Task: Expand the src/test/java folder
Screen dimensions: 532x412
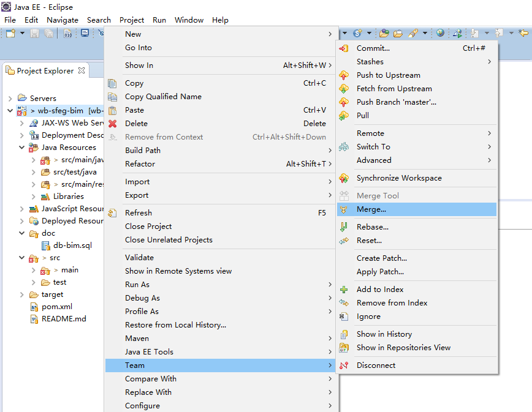Action: click(33, 172)
